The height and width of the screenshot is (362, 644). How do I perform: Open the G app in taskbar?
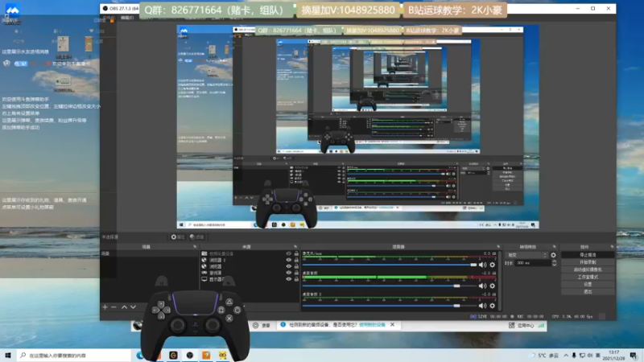[173, 355]
